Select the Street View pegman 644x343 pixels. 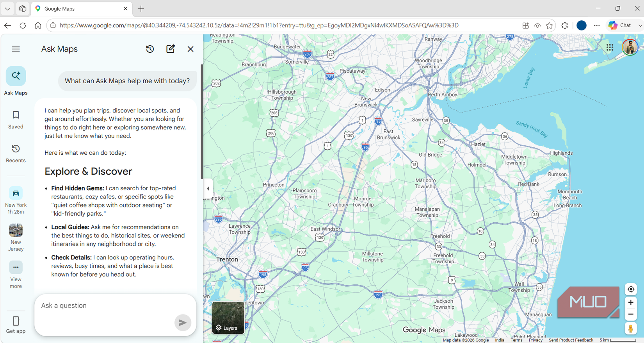[x=631, y=329]
